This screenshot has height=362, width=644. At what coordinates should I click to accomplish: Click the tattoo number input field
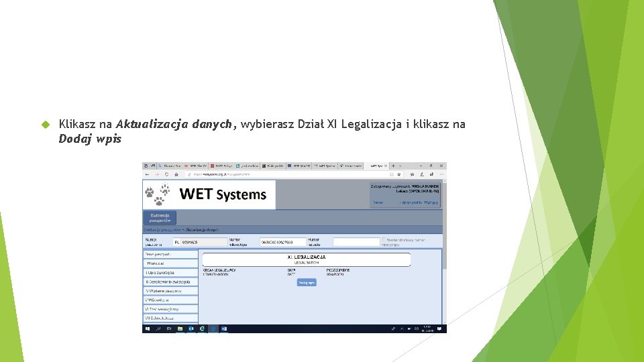tap(356, 242)
